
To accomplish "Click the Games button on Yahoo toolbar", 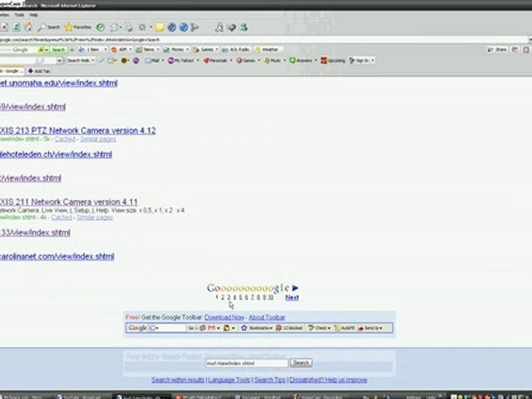I will pos(246,60).
